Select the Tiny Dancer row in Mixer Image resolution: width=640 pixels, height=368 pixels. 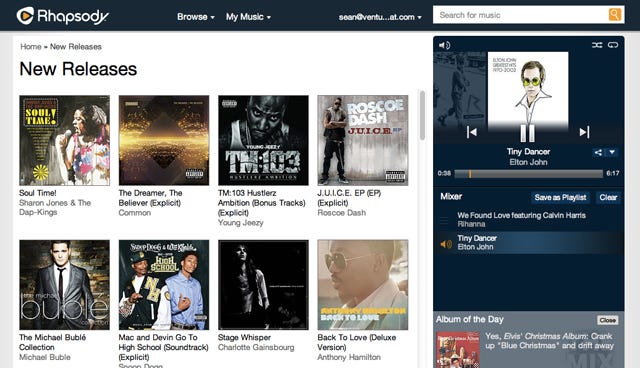point(529,243)
